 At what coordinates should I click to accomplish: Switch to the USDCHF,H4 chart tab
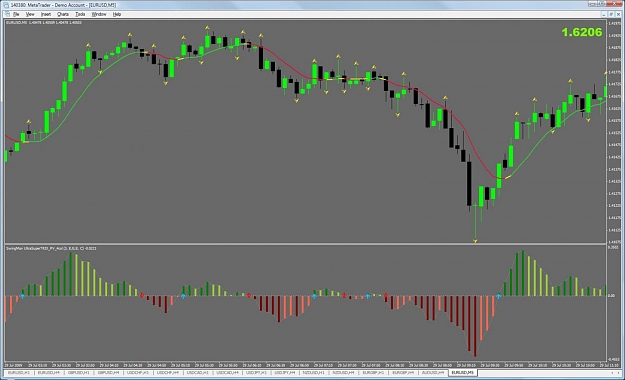168,372
